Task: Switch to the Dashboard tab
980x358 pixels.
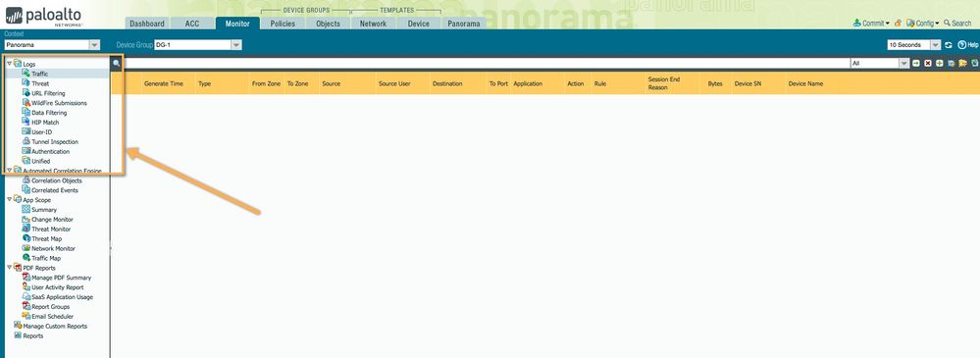Action: coord(147,24)
